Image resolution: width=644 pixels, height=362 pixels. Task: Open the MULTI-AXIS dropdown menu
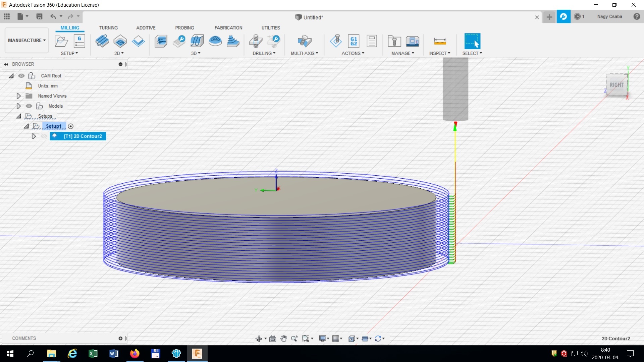(305, 53)
